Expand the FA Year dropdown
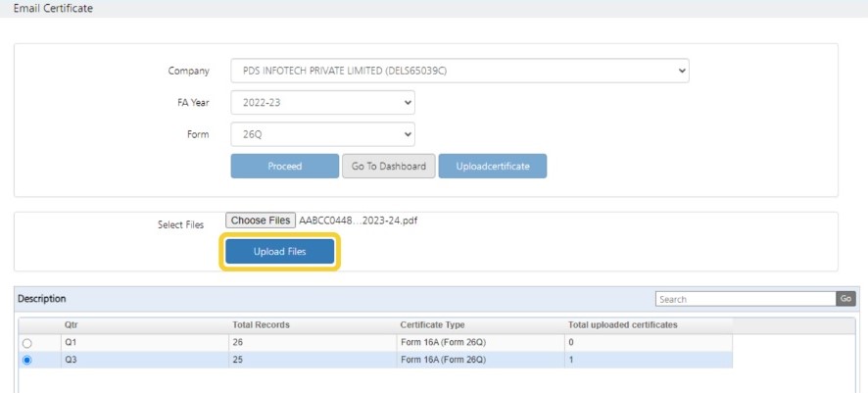This screenshot has width=868, height=393. (x=322, y=102)
